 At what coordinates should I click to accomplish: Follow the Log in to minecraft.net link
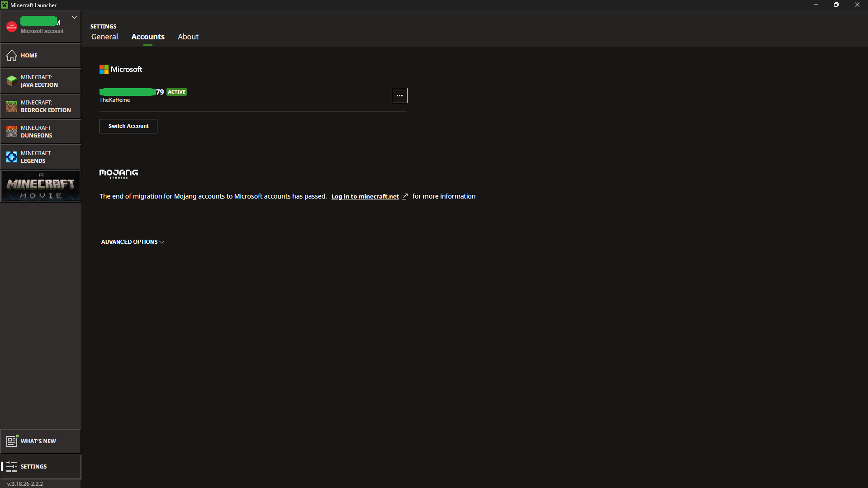tap(365, 196)
